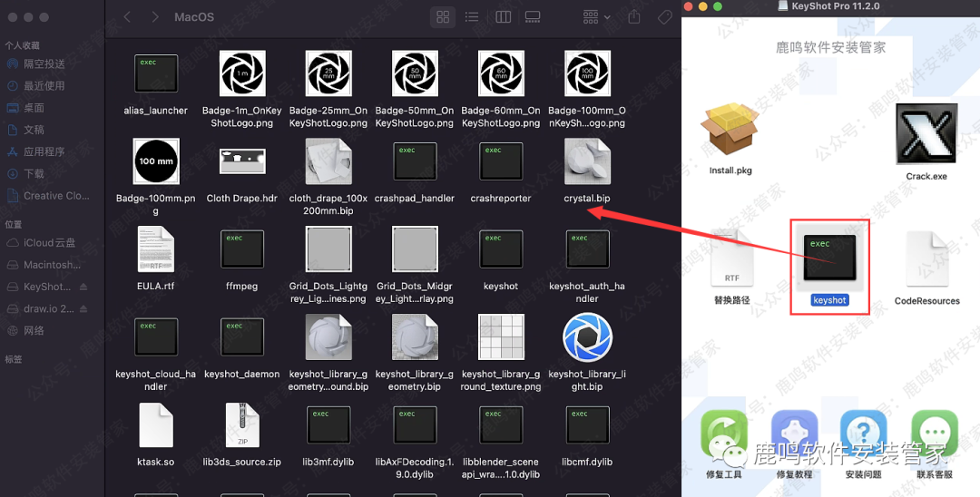Select the blue keyshot_library_light.bip icon

tap(587, 337)
